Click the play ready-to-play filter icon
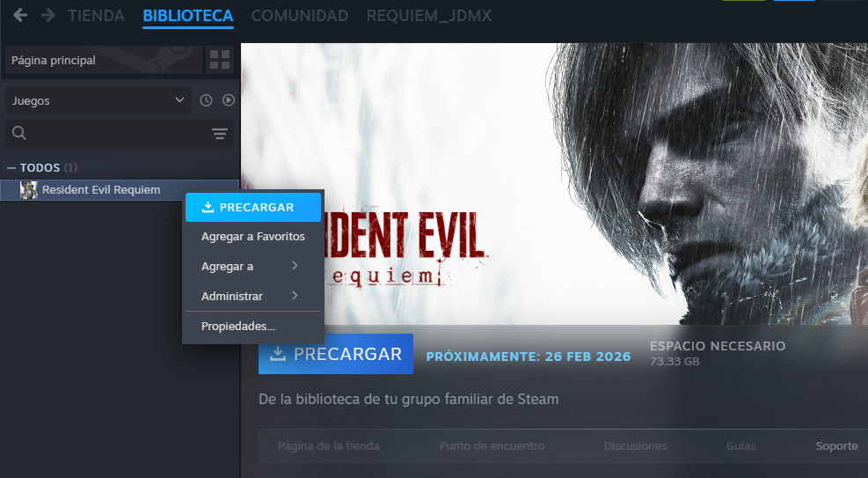This screenshot has height=478, width=868. pos(229,100)
